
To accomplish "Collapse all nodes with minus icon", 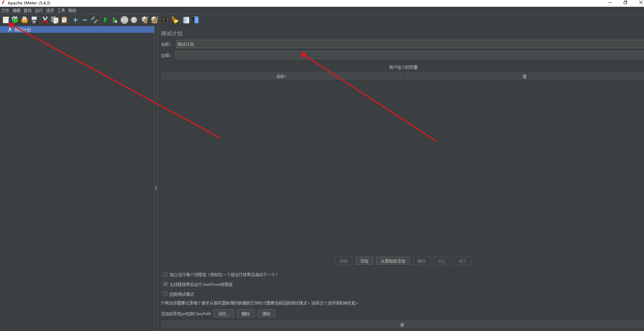I will point(85,20).
